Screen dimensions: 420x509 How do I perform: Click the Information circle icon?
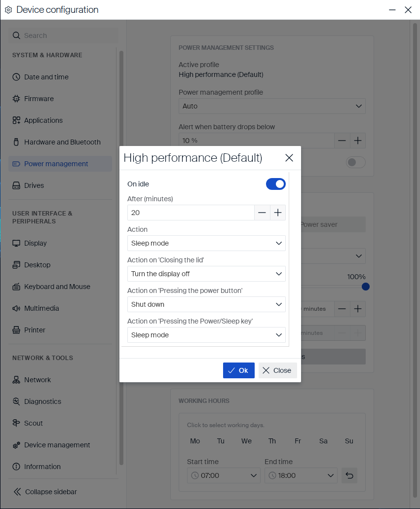tap(16, 467)
